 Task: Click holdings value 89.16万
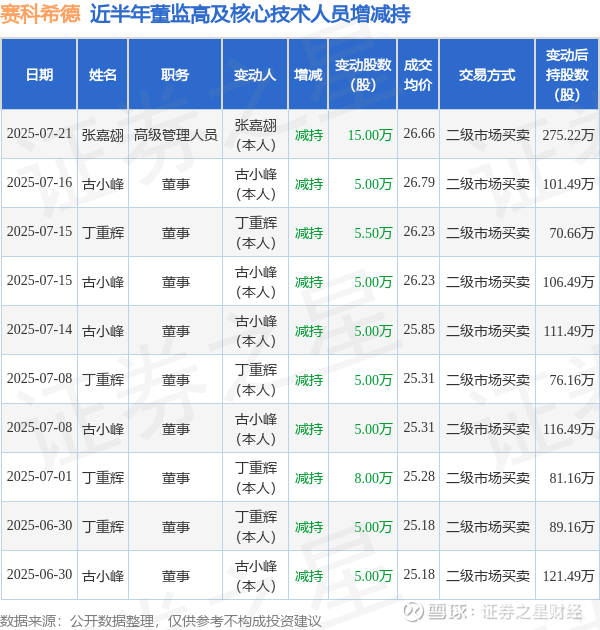point(571,527)
